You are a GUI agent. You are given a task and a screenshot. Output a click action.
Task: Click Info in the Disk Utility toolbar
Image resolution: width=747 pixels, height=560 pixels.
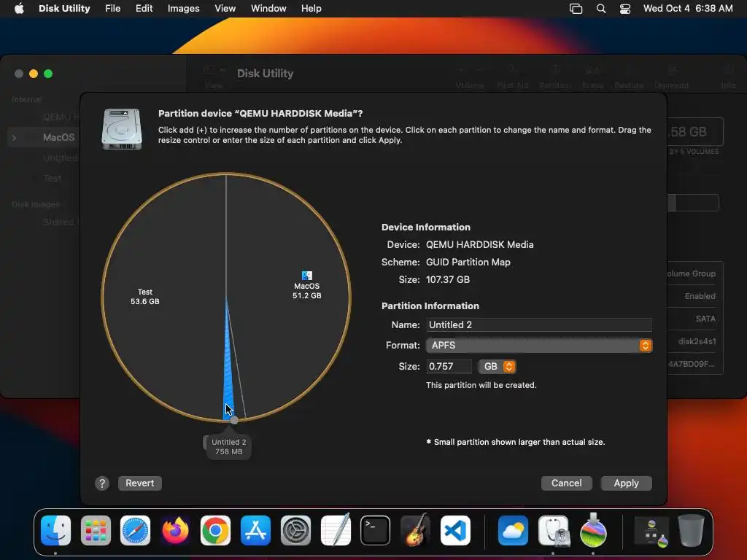pyautogui.click(x=728, y=77)
